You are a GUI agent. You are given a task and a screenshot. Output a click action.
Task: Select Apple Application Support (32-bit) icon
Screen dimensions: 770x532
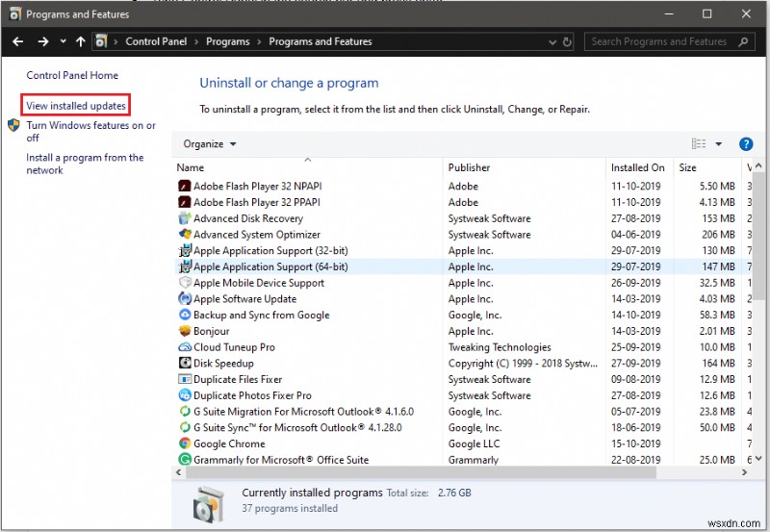(x=185, y=250)
